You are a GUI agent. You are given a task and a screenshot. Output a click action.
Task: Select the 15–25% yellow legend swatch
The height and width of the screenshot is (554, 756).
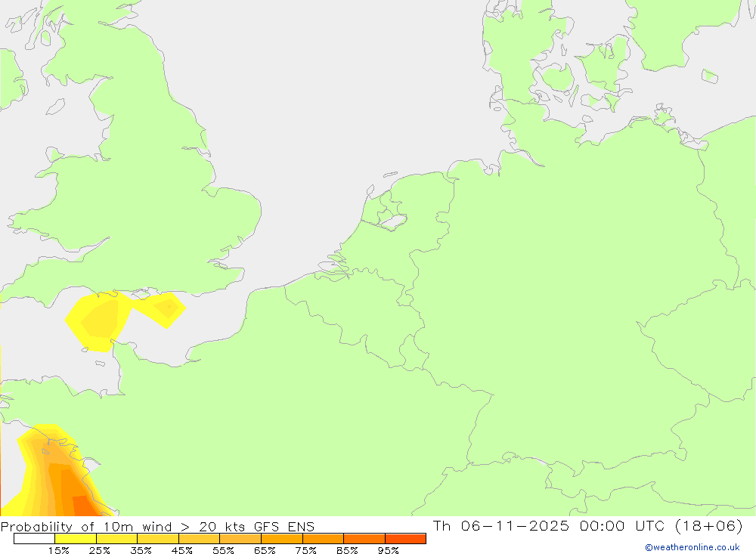pos(76,539)
